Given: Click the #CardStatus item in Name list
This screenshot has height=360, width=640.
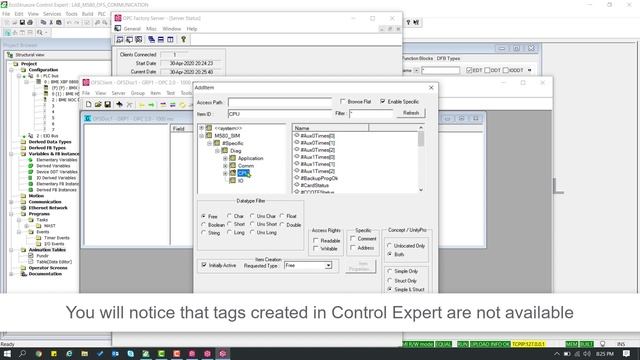Looking at the screenshot, I should pyautogui.click(x=314, y=185).
